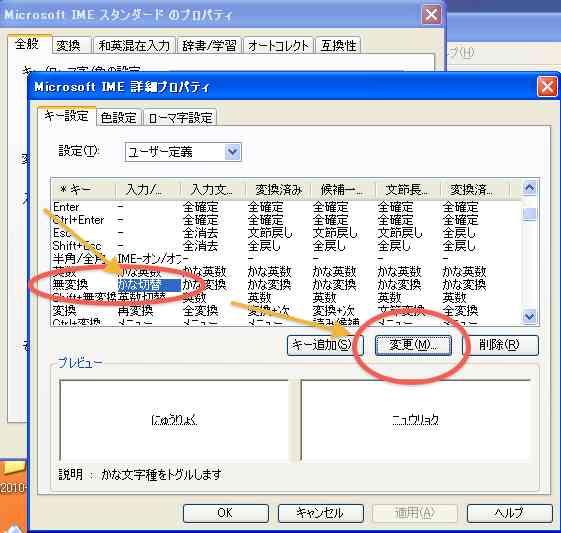Image resolution: width=561 pixels, height=533 pixels.
Task: Open the 和英混在入力 tab in background window
Action: 134,45
